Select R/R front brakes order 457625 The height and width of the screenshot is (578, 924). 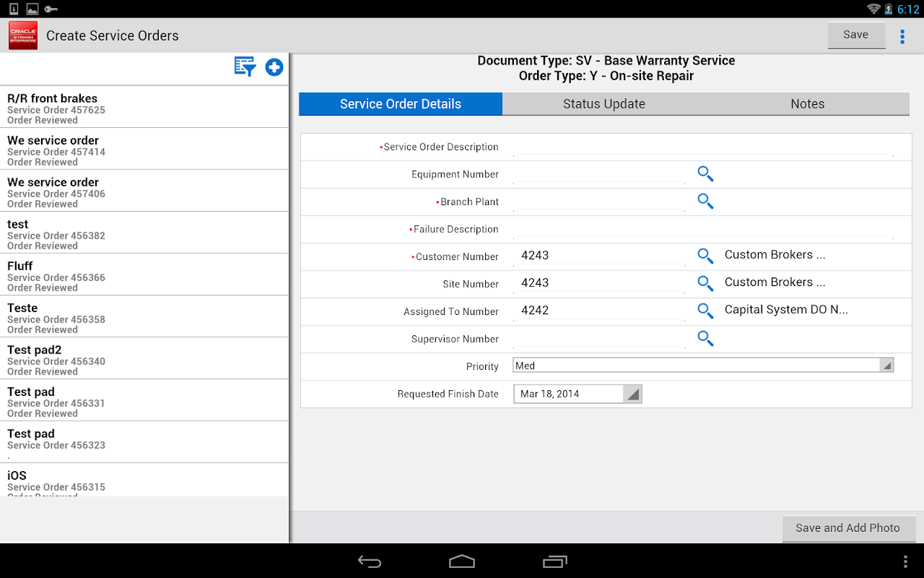[x=144, y=107]
